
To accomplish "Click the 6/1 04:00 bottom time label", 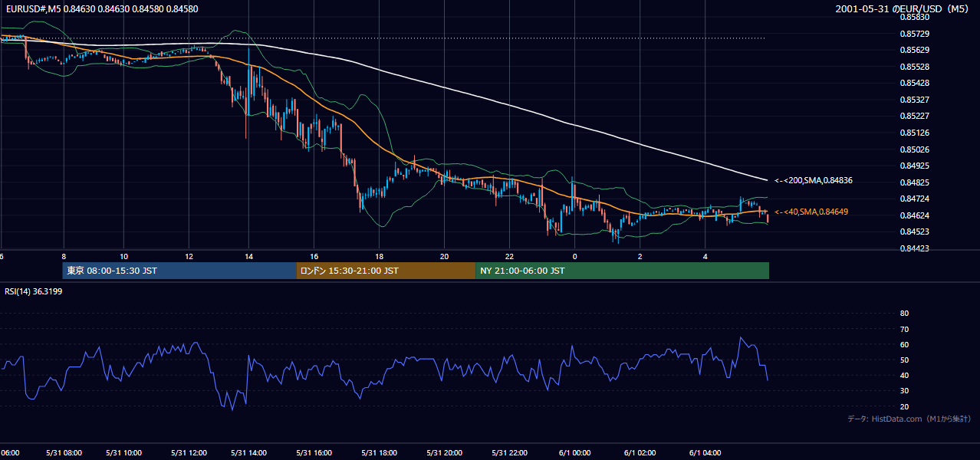I will (705, 452).
